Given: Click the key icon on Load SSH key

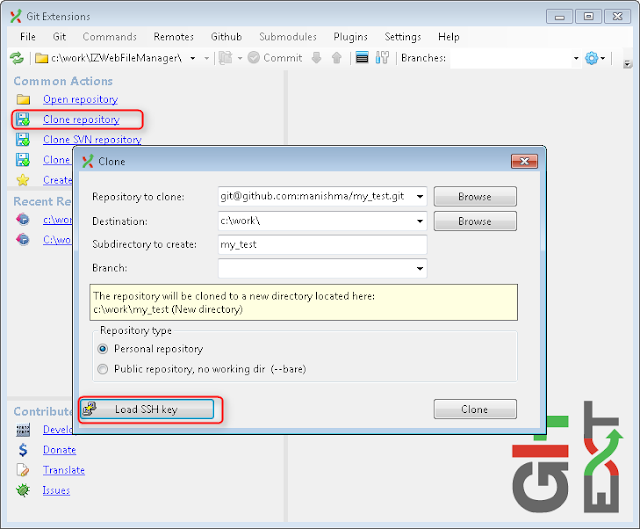Looking at the screenshot, I should coord(89,409).
